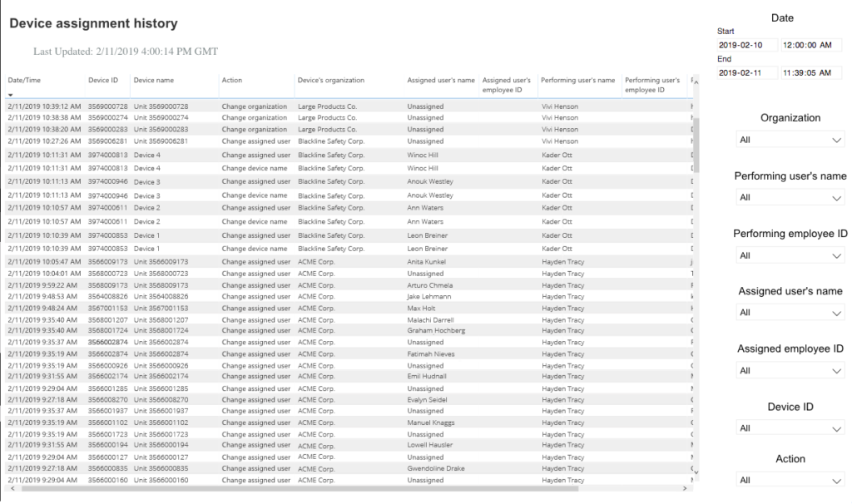Viewport: 852px width, 504px height.
Task: Open the Assigned user's name dropdown
Action: (789, 312)
